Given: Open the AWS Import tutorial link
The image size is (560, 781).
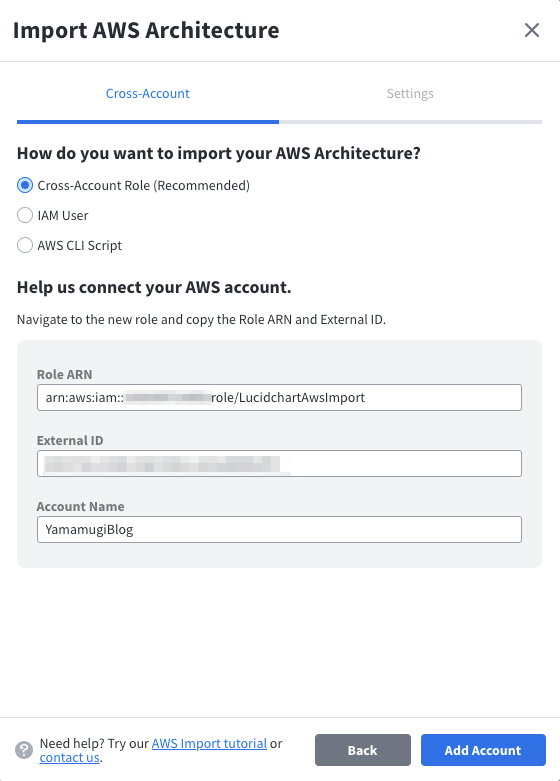Looking at the screenshot, I should pyautogui.click(x=209, y=743).
